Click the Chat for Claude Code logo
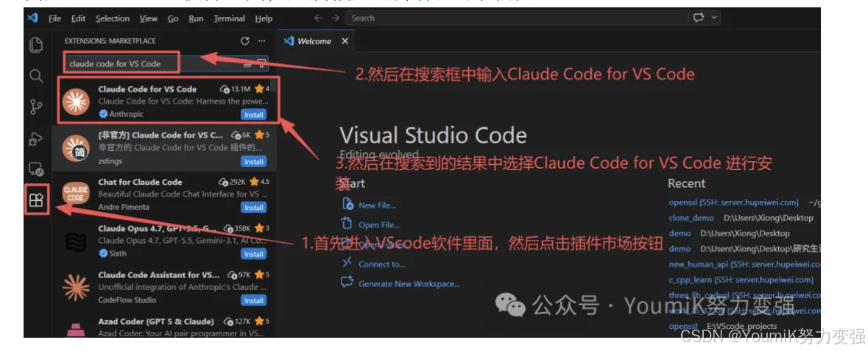 click(76, 195)
